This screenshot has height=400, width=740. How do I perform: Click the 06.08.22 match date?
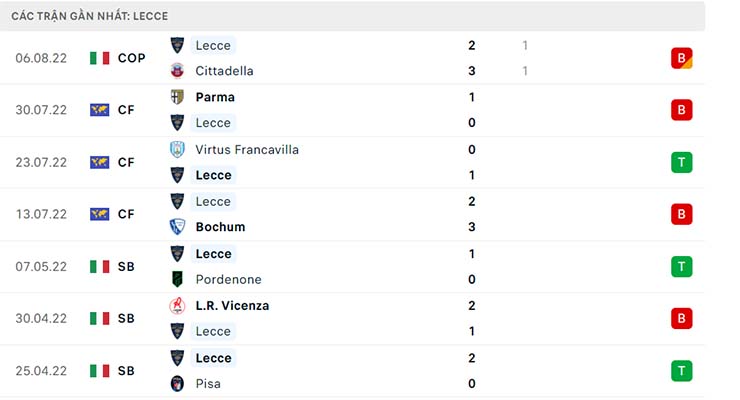coord(41,58)
